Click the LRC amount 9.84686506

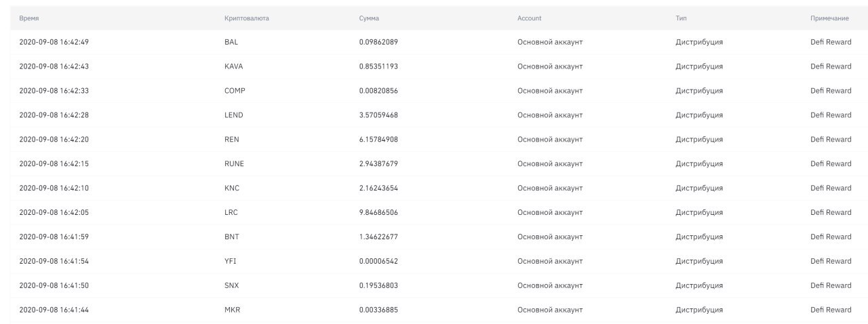pos(378,213)
